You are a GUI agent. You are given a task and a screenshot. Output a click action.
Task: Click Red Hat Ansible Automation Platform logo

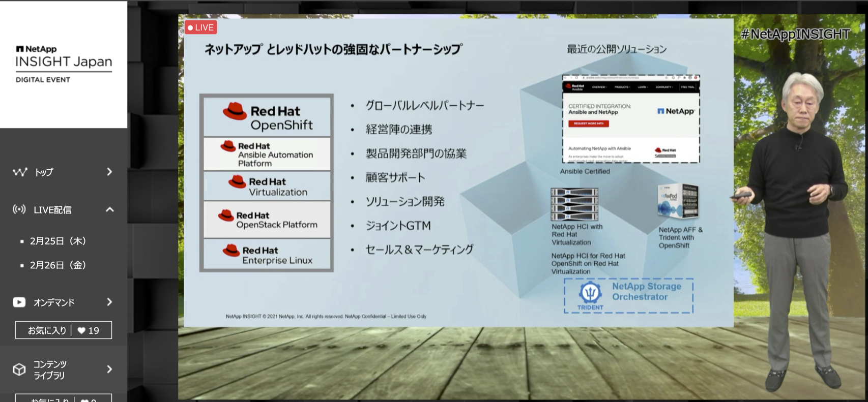click(x=268, y=154)
